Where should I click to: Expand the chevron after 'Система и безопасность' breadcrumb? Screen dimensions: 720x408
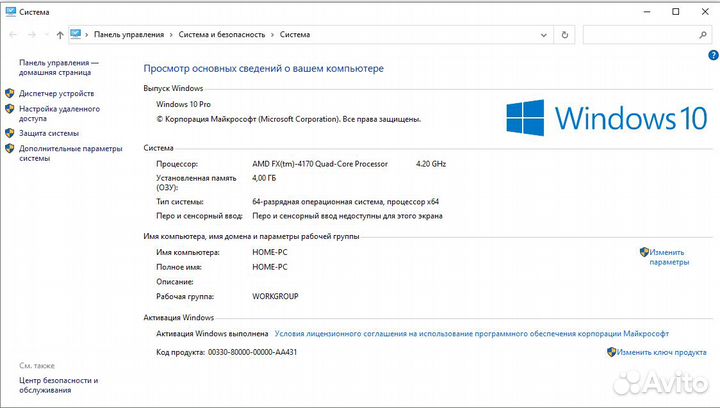coord(272,35)
